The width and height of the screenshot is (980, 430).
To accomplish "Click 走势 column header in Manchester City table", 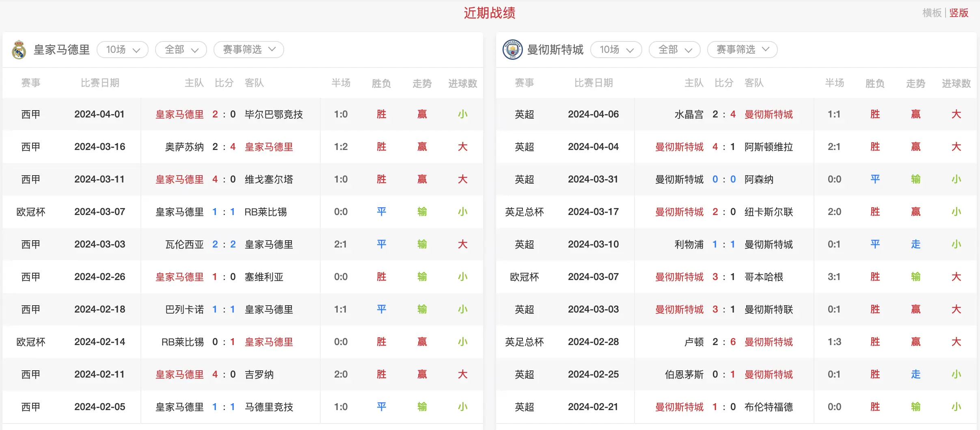I will [x=915, y=83].
